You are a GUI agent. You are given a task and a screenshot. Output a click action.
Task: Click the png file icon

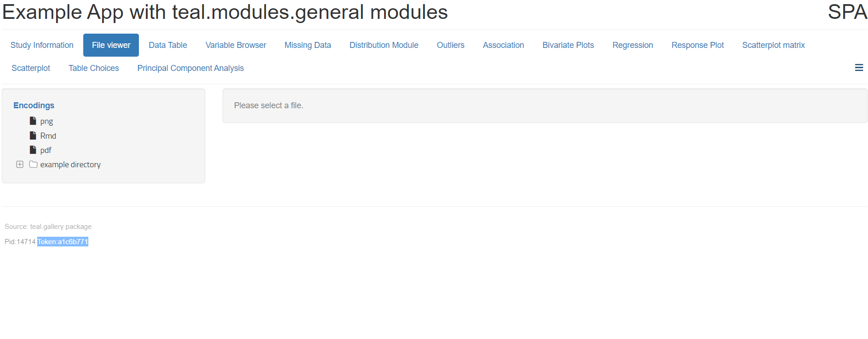(x=33, y=121)
